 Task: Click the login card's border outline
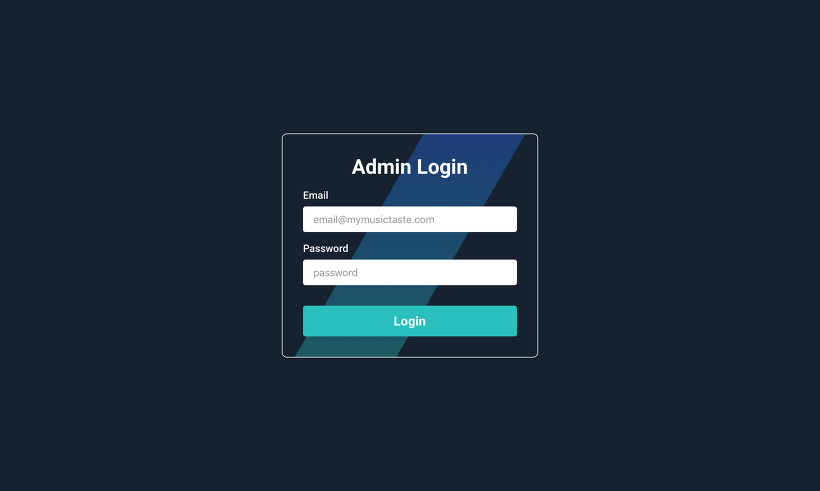[282, 246]
